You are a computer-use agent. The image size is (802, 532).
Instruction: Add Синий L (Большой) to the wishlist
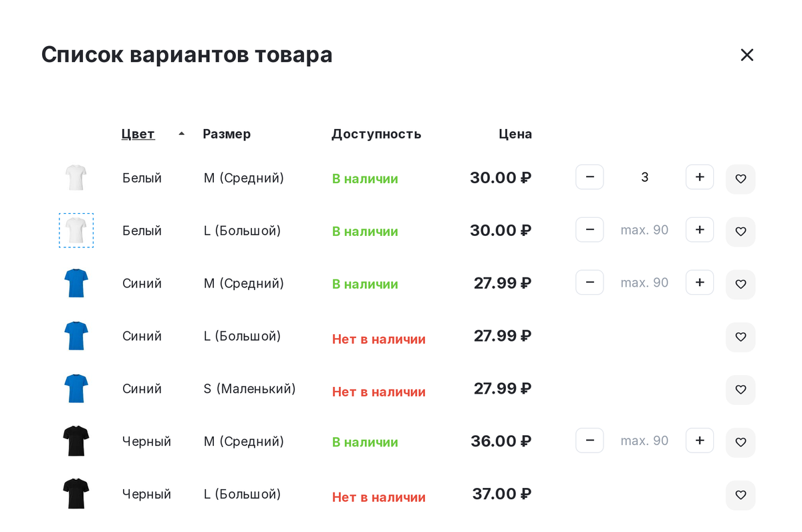point(741,337)
